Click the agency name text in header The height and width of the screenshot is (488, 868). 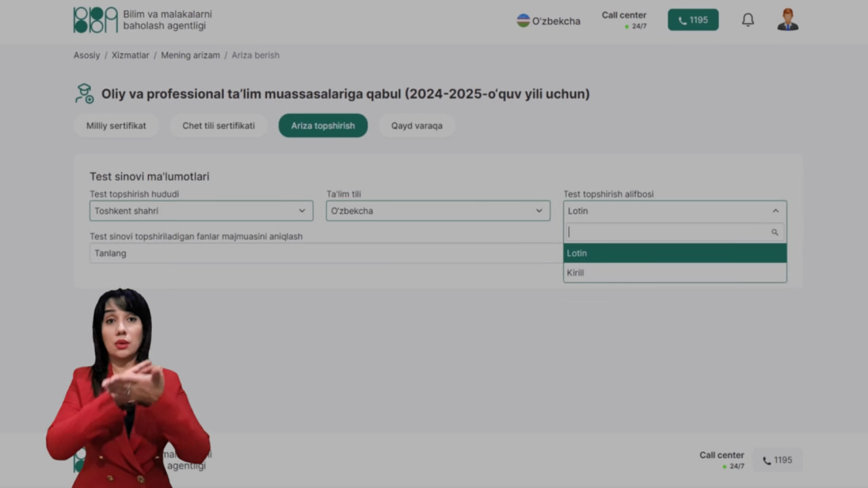click(x=167, y=20)
